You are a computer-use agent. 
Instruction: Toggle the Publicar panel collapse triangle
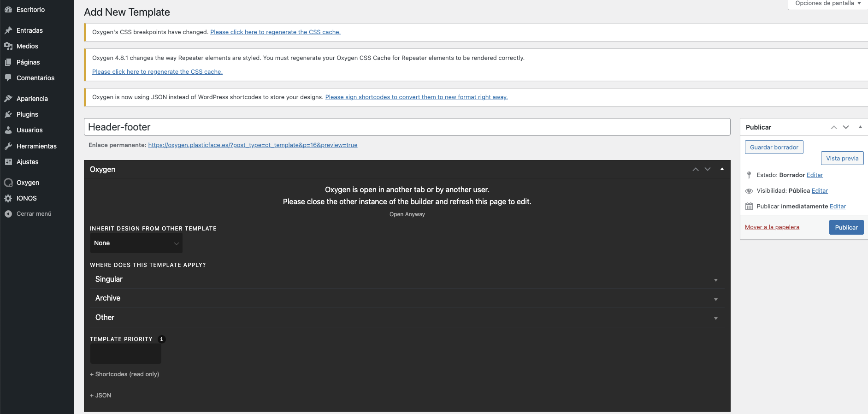coord(860,127)
